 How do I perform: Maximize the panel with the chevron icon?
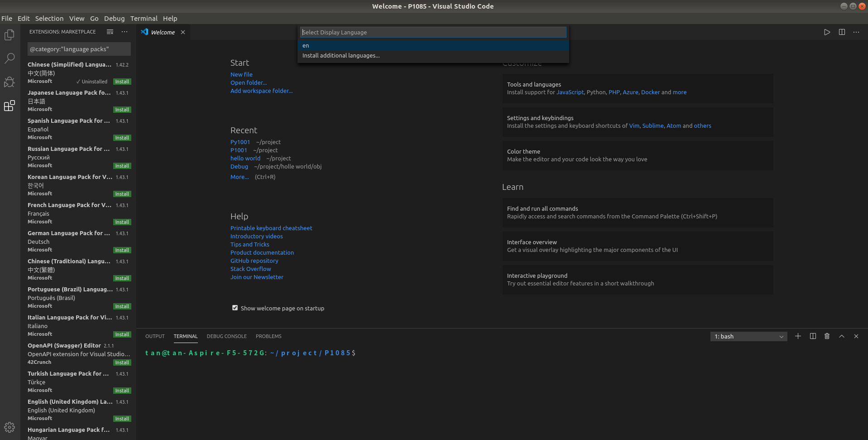pos(841,336)
